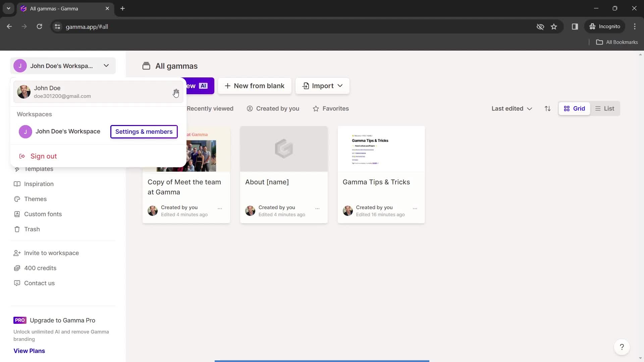Expand the sort order toggle arrow

pos(547,108)
